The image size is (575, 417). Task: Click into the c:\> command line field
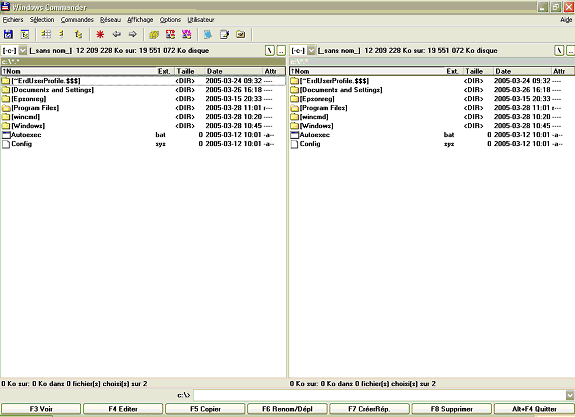tap(380, 395)
